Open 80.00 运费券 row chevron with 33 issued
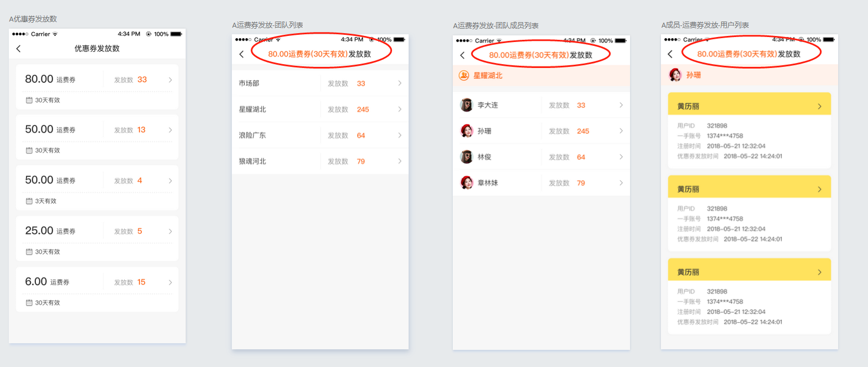868x367 pixels. click(170, 80)
